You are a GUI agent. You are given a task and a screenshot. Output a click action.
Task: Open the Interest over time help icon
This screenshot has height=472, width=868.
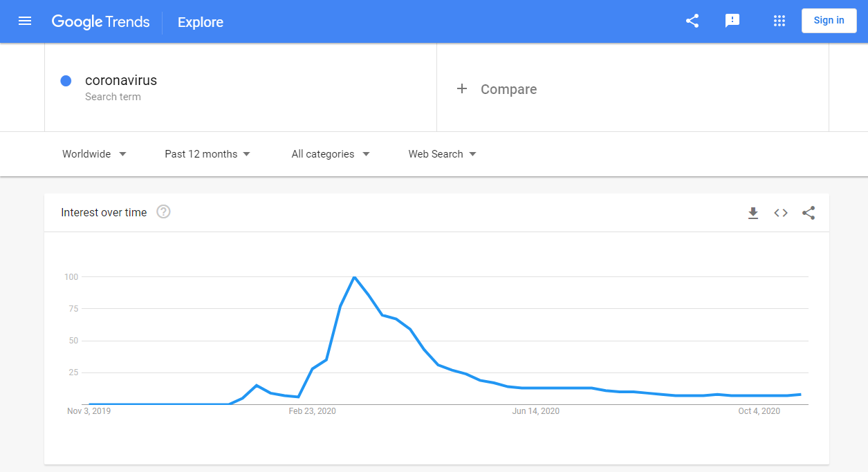[163, 211]
